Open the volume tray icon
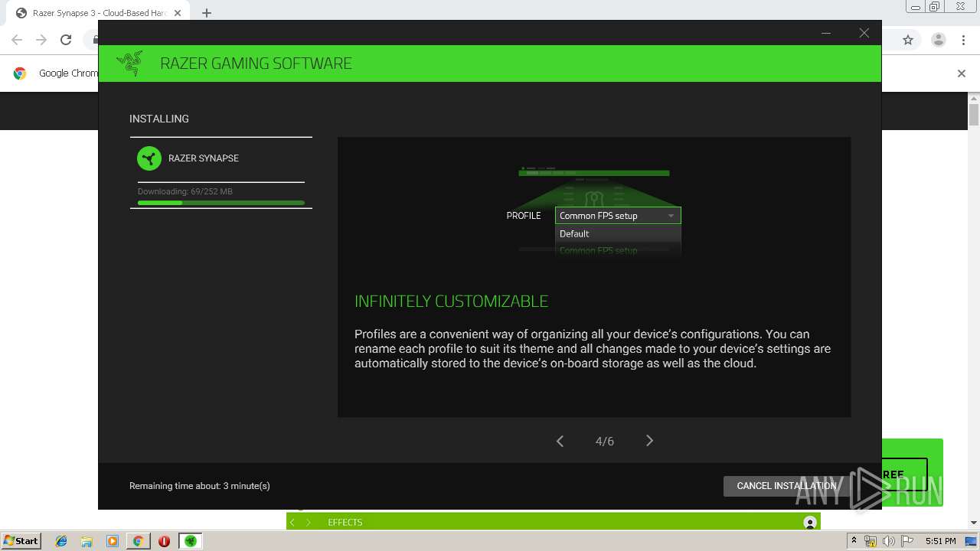This screenshot has width=980, height=551. pyautogui.click(x=888, y=541)
